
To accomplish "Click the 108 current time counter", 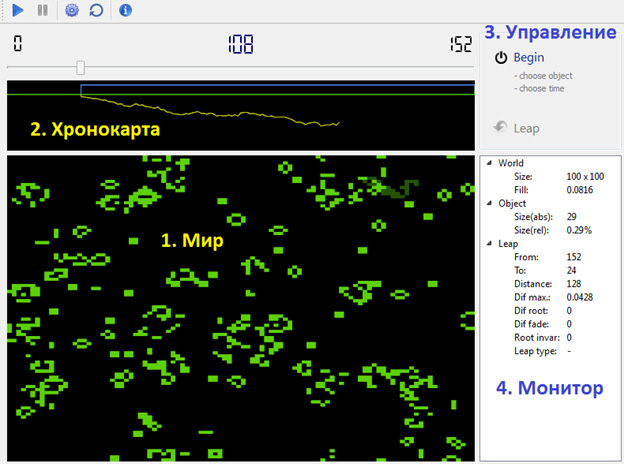I will click(240, 44).
